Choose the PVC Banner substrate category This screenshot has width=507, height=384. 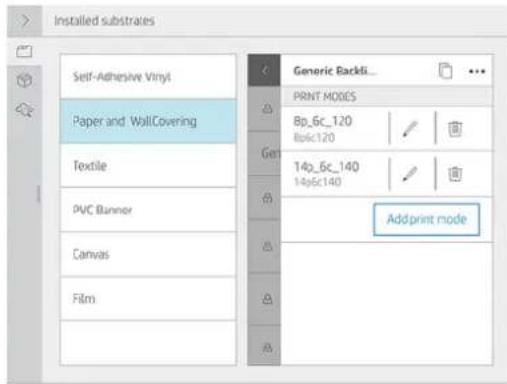coord(148,210)
